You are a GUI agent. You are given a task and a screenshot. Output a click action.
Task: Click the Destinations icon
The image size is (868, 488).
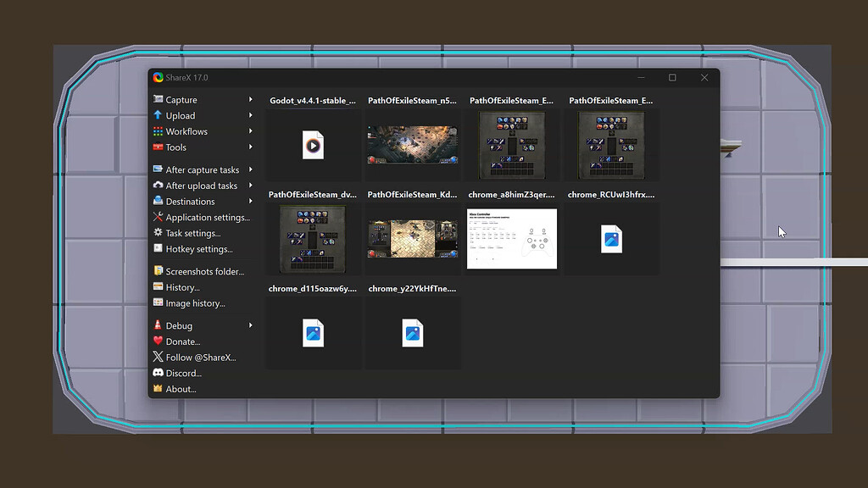158,201
